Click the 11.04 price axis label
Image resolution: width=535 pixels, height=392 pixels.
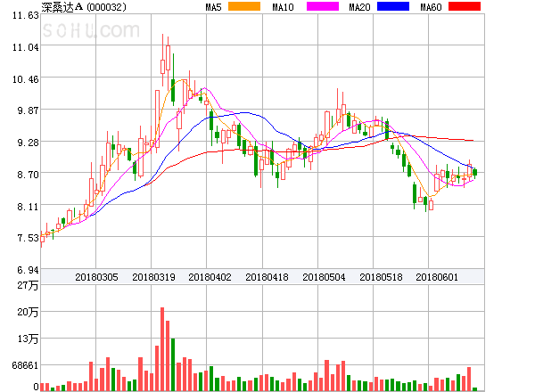(x=26, y=47)
